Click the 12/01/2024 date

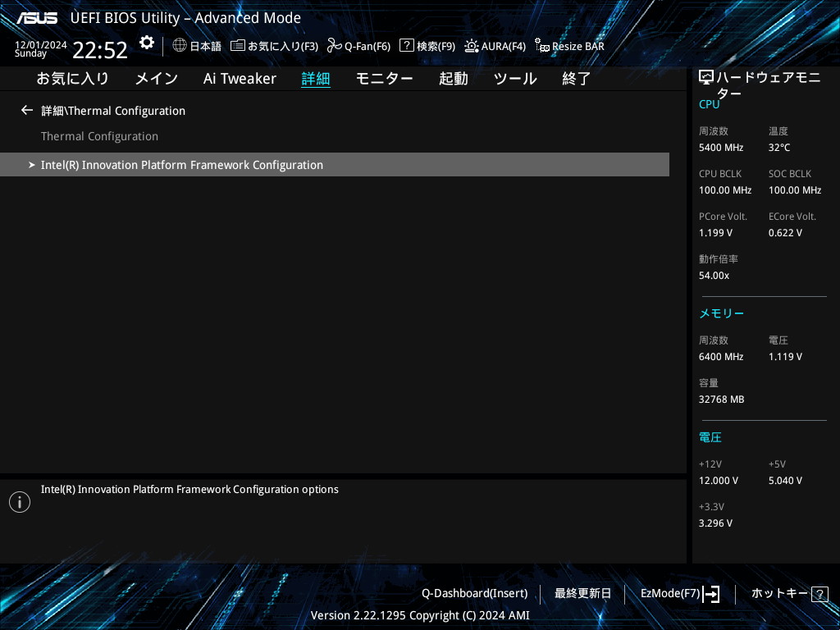[41, 45]
